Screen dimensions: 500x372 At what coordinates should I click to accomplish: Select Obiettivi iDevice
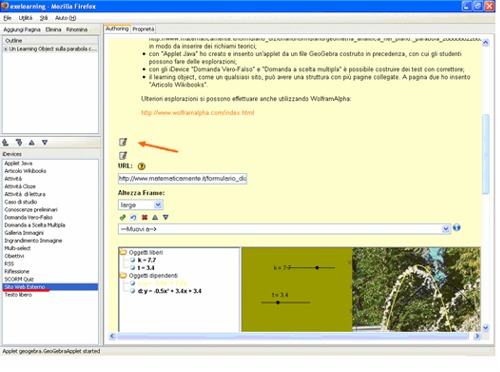click(x=14, y=256)
